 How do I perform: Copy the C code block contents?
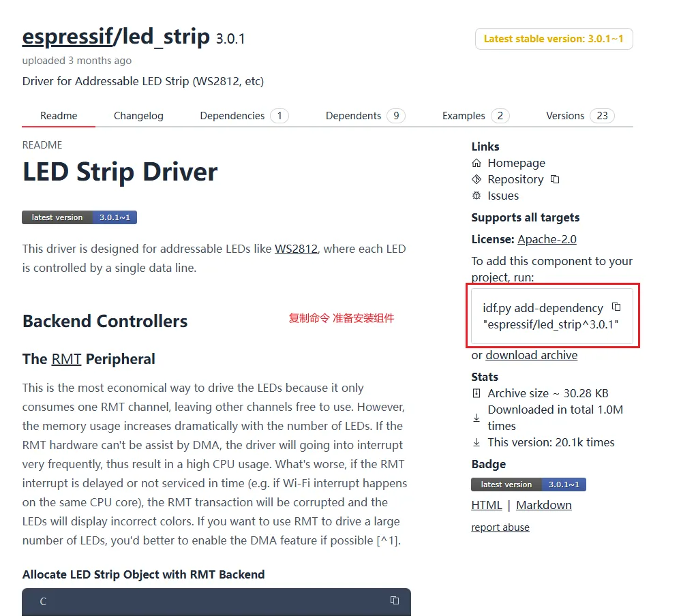(x=394, y=600)
